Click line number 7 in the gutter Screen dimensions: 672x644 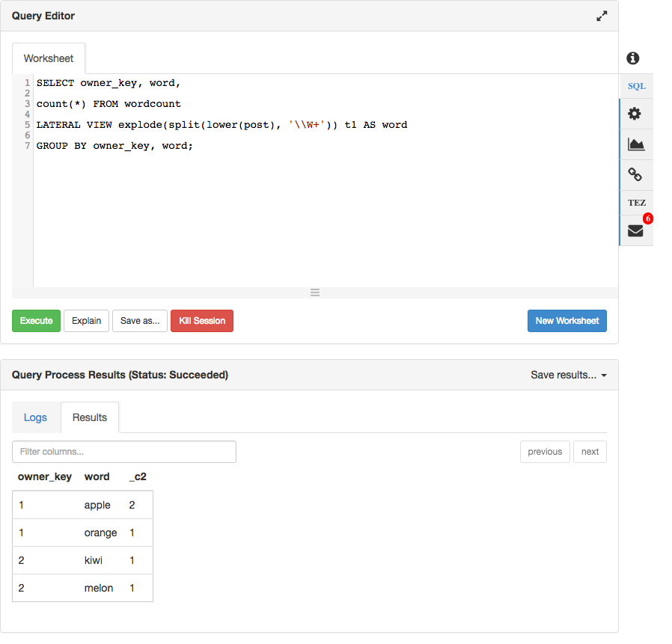pos(27,146)
